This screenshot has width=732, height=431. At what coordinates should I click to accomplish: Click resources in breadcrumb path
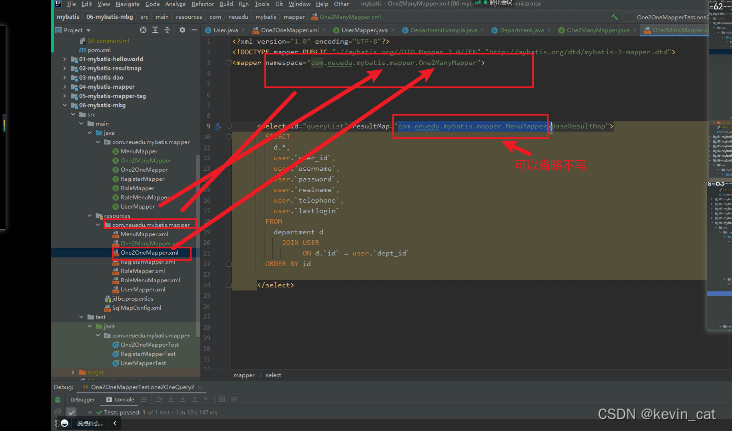[189, 17]
